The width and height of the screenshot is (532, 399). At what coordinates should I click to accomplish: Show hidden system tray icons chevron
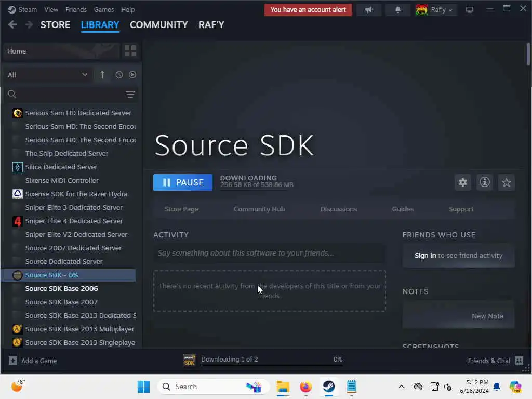pyautogui.click(x=402, y=387)
